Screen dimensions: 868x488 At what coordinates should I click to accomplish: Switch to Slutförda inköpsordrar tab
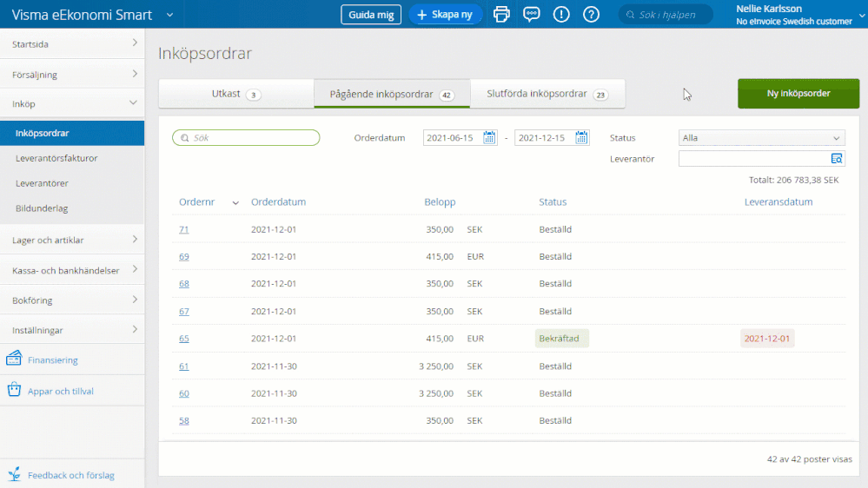coord(547,94)
